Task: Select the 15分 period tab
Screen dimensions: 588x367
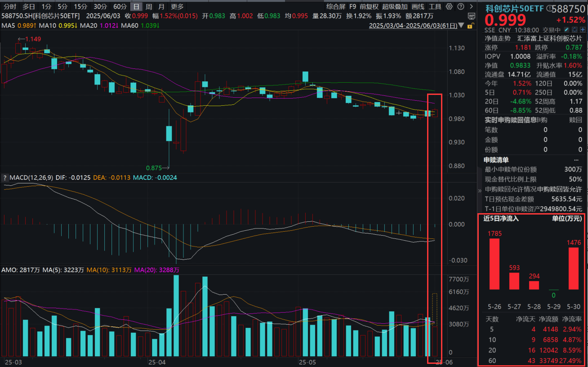Action: pos(80,7)
